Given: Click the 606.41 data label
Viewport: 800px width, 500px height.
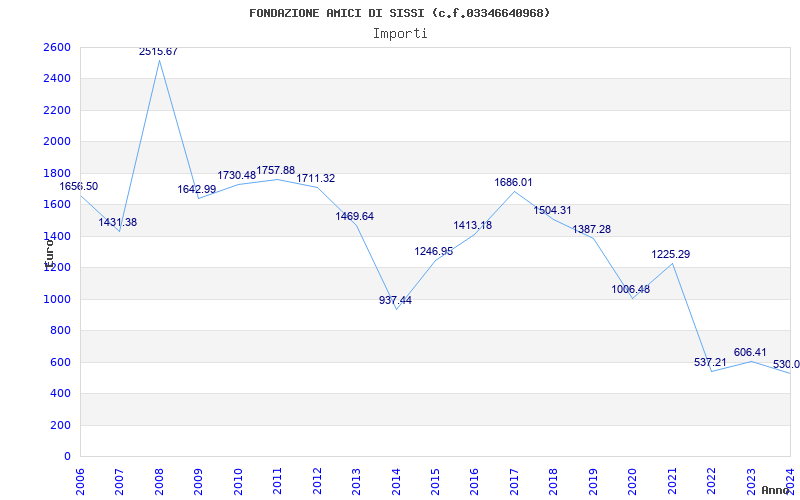Looking at the screenshot, I should (750, 353).
